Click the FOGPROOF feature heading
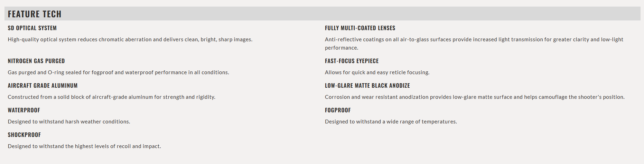Viewport: 644px width, 164px height. pos(337,110)
